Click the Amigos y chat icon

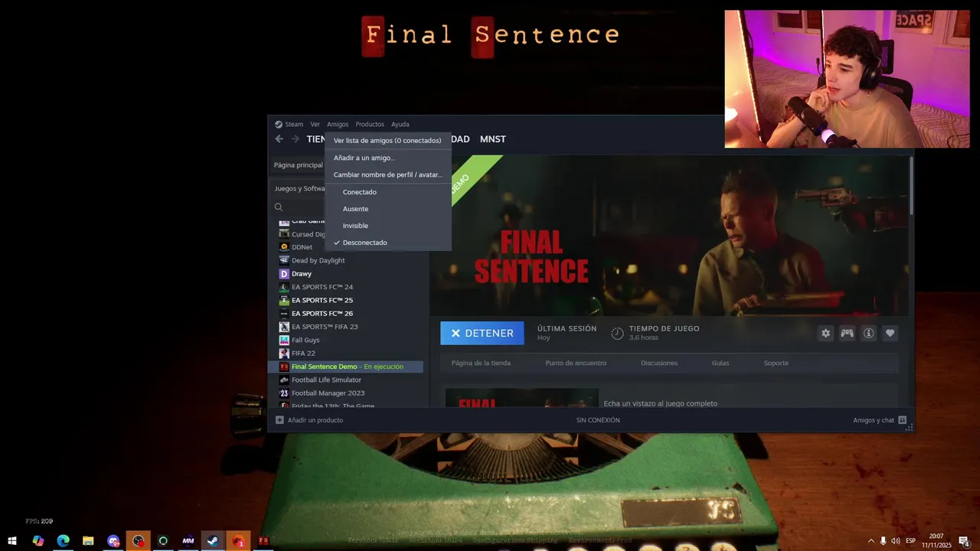[x=902, y=420]
